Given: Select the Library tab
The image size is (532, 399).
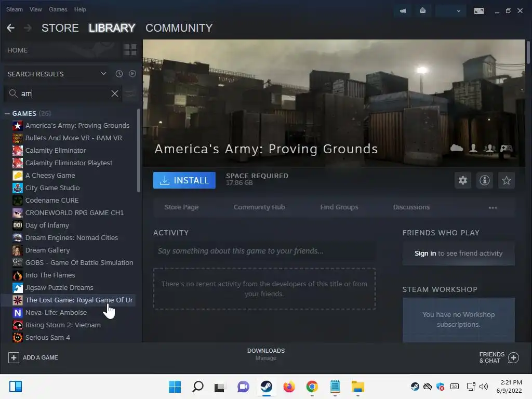Looking at the screenshot, I should 112,28.
